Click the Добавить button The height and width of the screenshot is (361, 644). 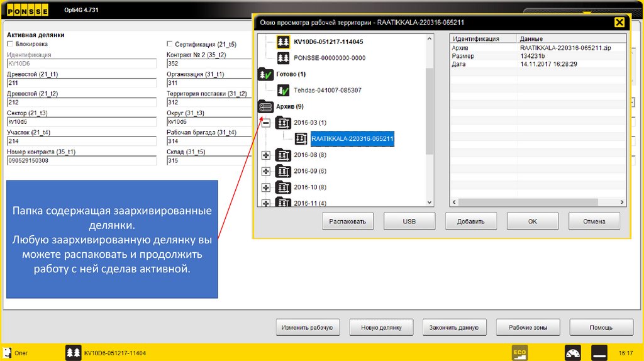click(x=470, y=221)
